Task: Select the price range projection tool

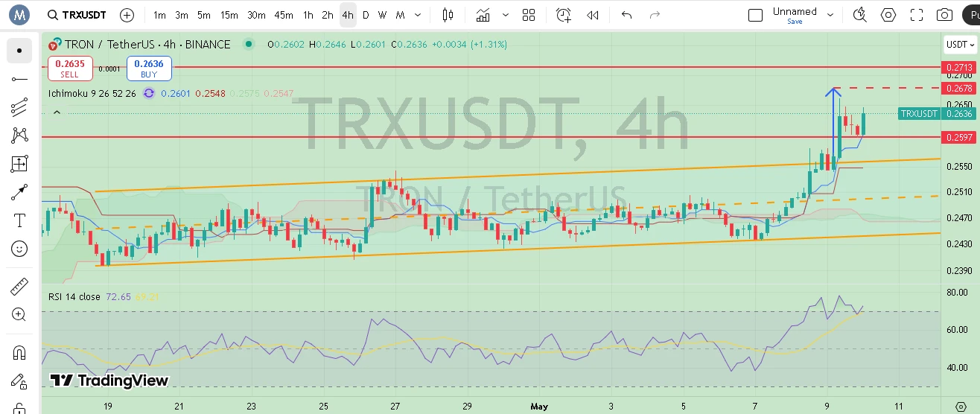Action: tap(19, 164)
